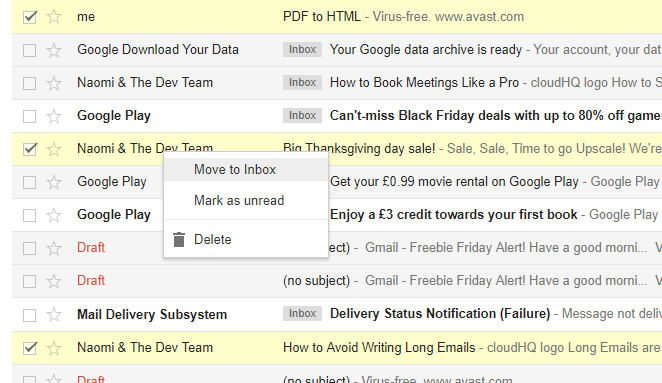Open the Delivery Status Notification (Failure) message
662x383 pixels.
tap(440, 314)
